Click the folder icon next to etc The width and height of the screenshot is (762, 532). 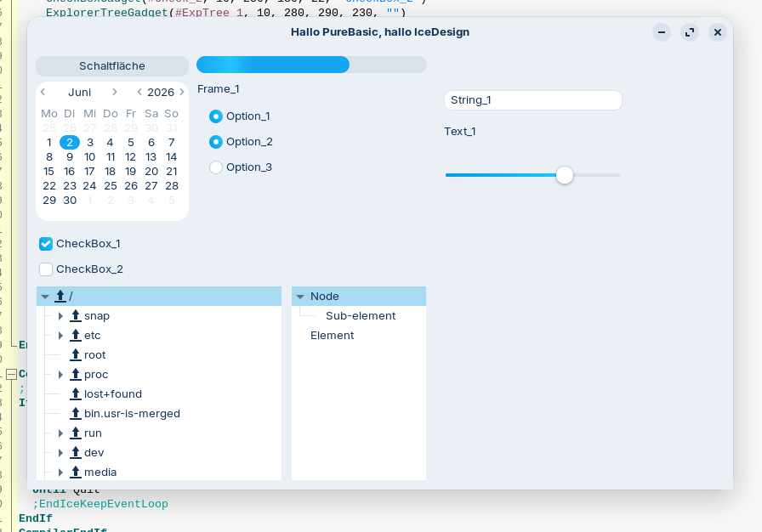[x=76, y=336]
